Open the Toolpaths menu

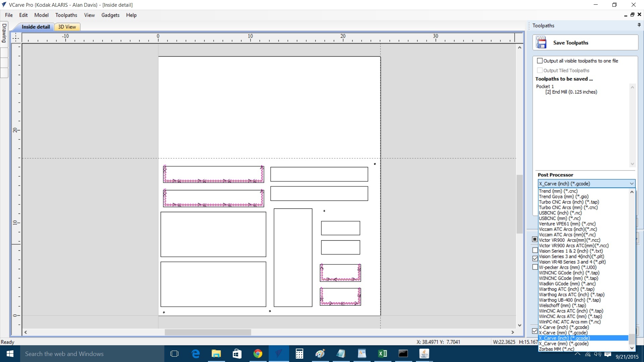66,15
